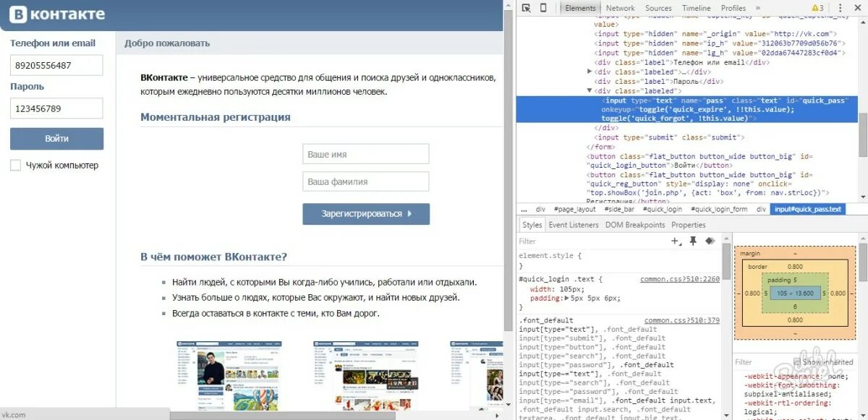Open the Event Listeners sub-tab
Viewport: 868px width, 420px height.
[x=574, y=225]
